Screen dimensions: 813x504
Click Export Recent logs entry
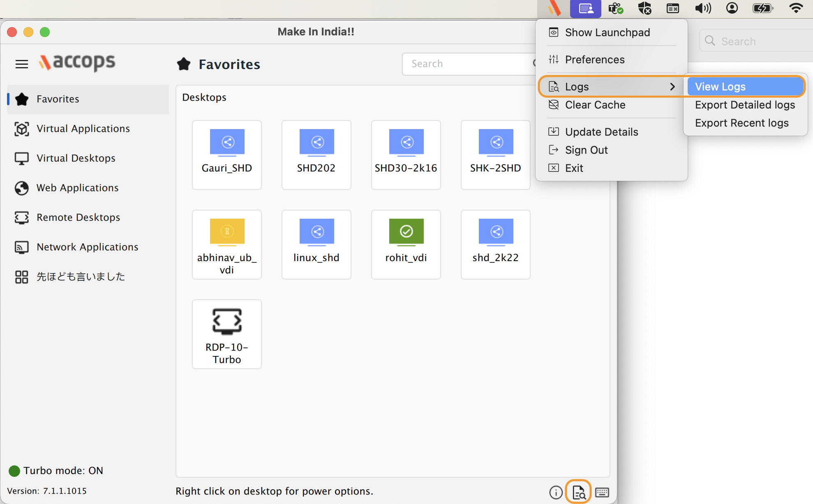point(741,123)
